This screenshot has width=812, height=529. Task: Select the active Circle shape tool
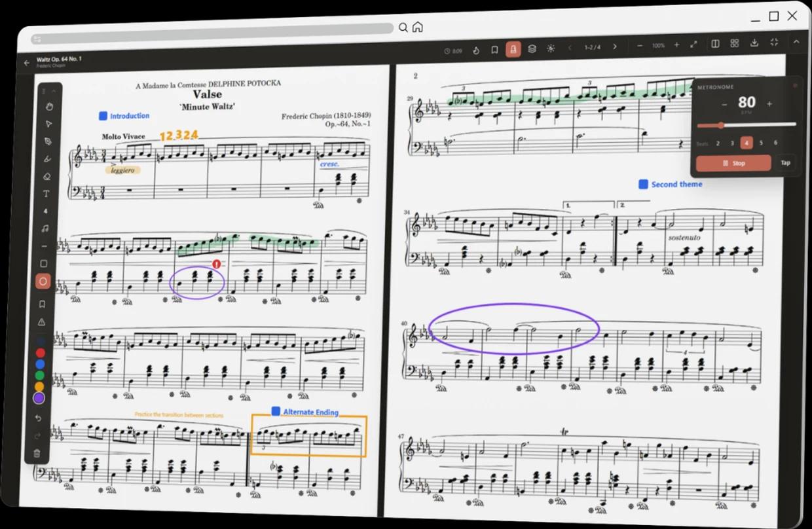point(43,282)
